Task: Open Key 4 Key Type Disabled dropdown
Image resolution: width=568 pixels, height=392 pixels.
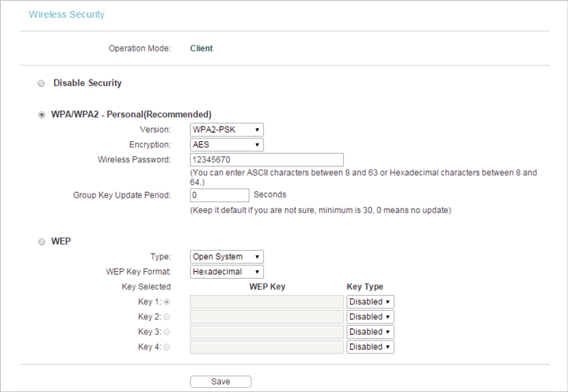Action: pyautogui.click(x=370, y=347)
